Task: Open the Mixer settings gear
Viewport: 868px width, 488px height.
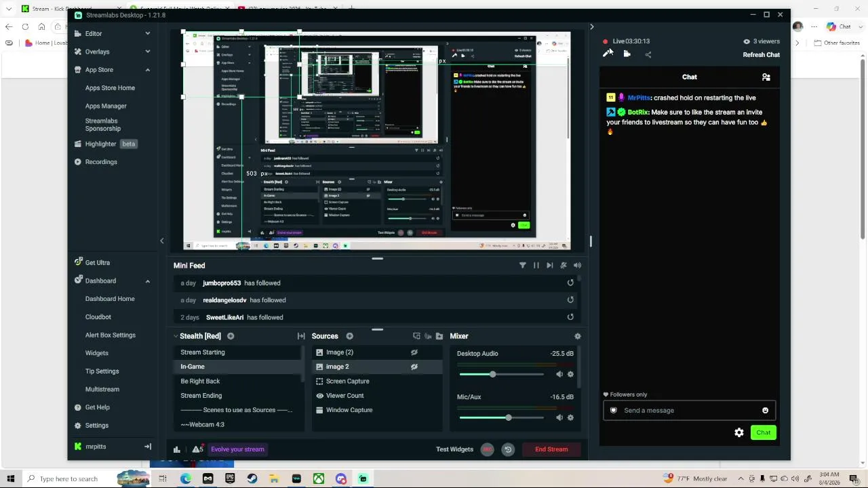Action: pos(578,336)
